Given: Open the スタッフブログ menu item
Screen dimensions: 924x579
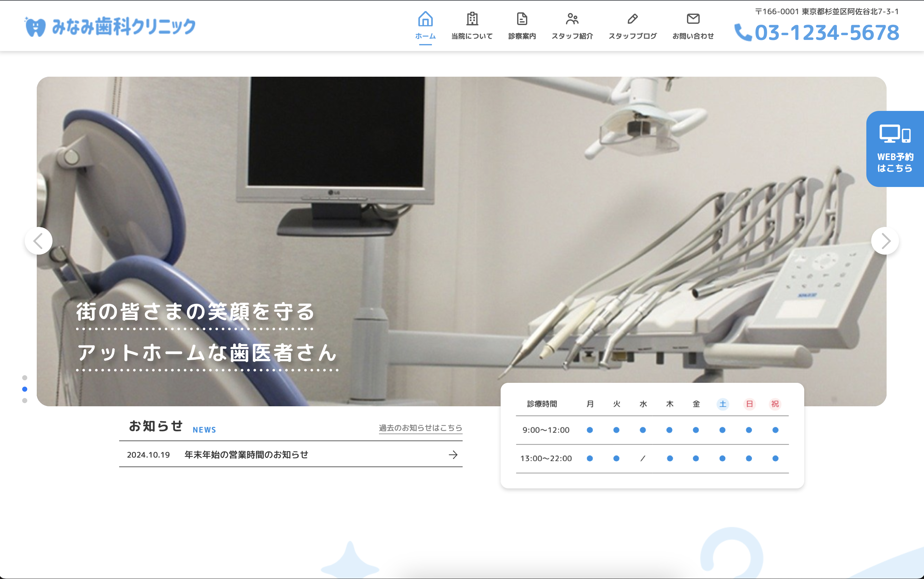Looking at the screenshot, I should [x=633, y=36].
